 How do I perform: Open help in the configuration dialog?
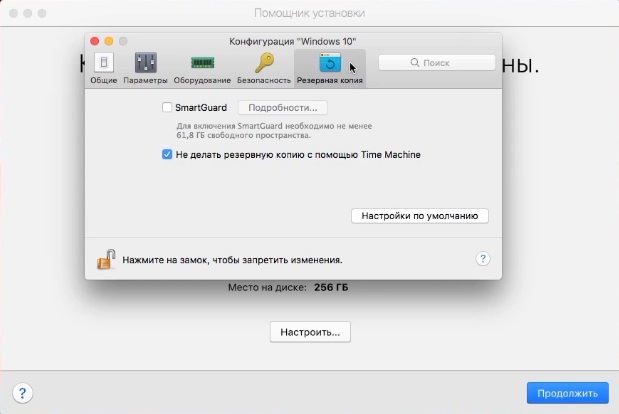[482, 259]
